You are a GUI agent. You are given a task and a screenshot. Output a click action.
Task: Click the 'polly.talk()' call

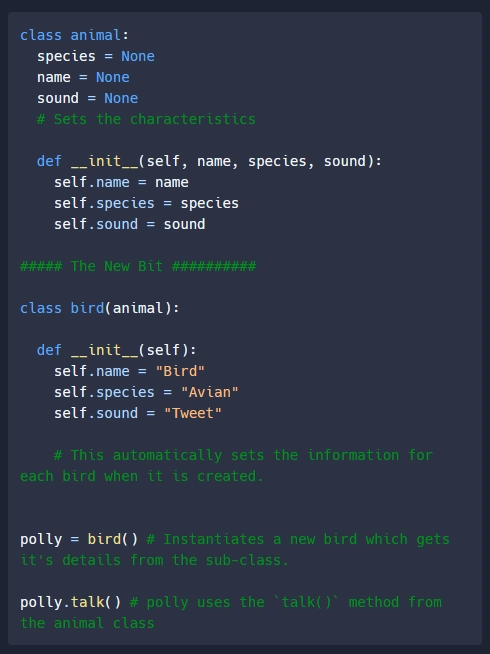pos(71,602)
